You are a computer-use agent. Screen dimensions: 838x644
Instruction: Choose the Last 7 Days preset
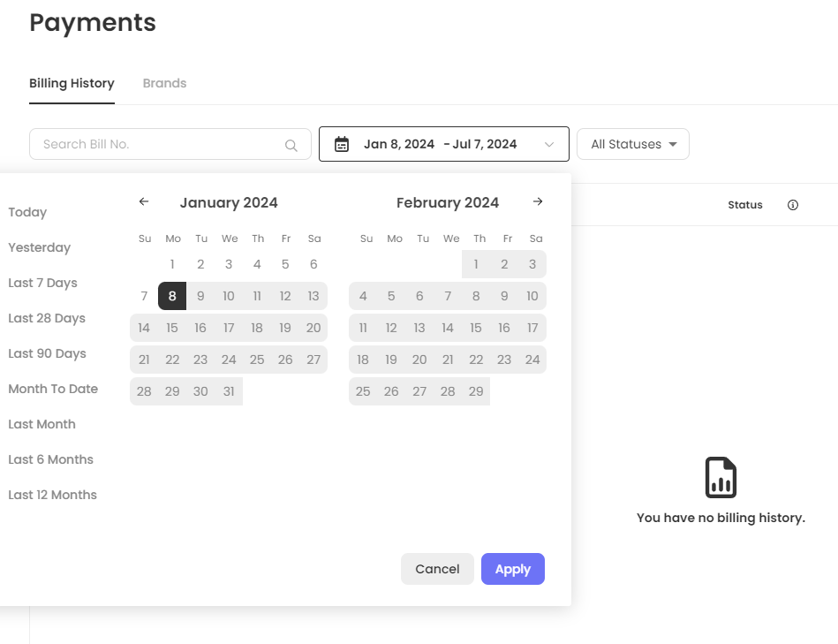[42, 283]
